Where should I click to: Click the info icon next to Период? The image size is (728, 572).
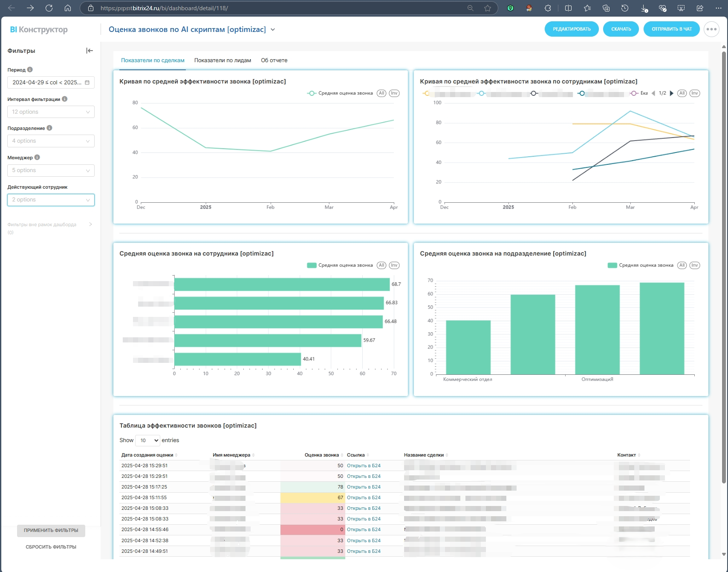(x=30, y=70)
